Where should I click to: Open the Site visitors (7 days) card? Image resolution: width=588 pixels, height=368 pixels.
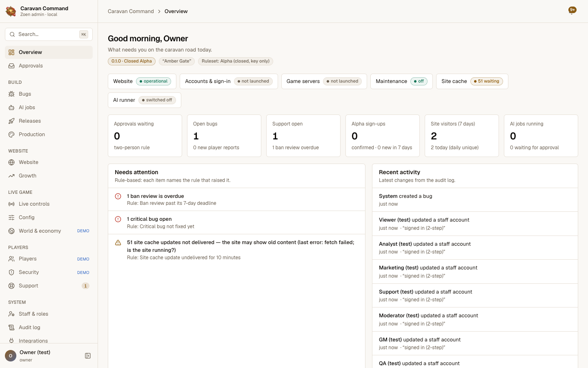(462, 136)
